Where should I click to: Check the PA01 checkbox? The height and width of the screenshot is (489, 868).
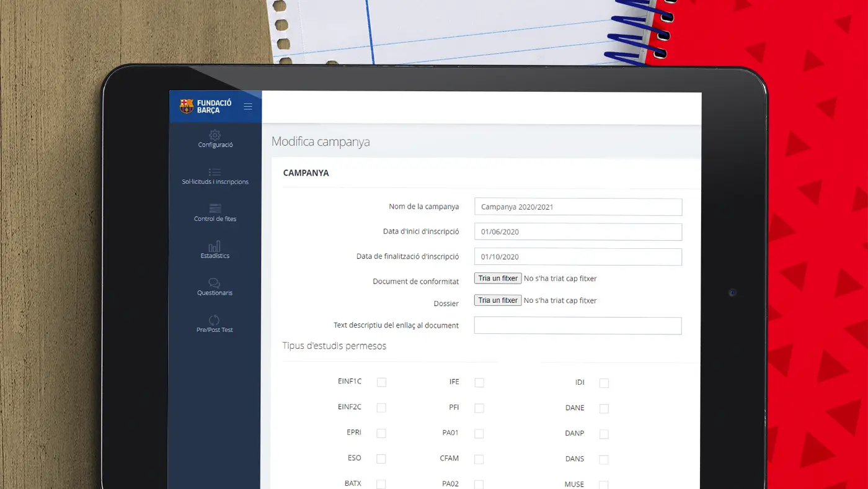479,434
